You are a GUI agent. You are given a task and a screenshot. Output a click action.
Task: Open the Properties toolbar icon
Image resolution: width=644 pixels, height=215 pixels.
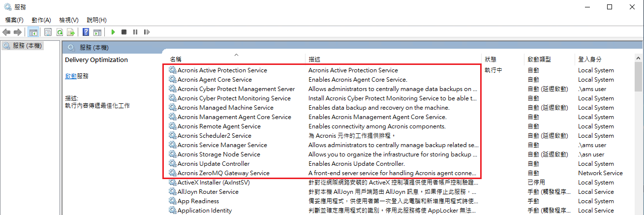point(48,32)
